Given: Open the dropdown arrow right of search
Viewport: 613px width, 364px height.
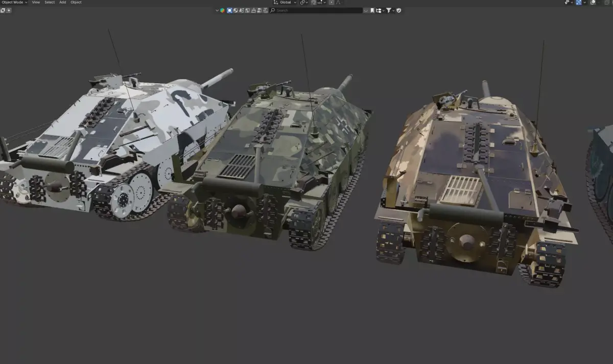Looking at the screenshot, I should pos(366,10).
